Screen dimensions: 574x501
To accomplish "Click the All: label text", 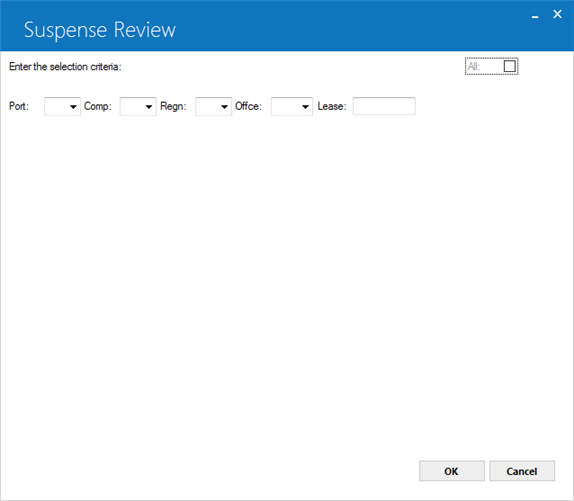I will [x=474, y=67].
